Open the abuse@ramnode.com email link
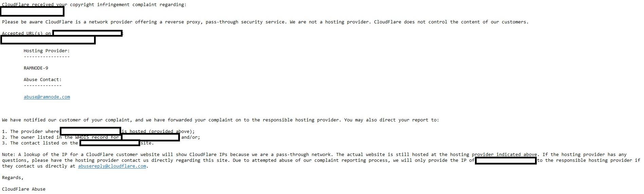Image resolution: width=644 pixels, height=194 pixels. [x=47, y=97]
